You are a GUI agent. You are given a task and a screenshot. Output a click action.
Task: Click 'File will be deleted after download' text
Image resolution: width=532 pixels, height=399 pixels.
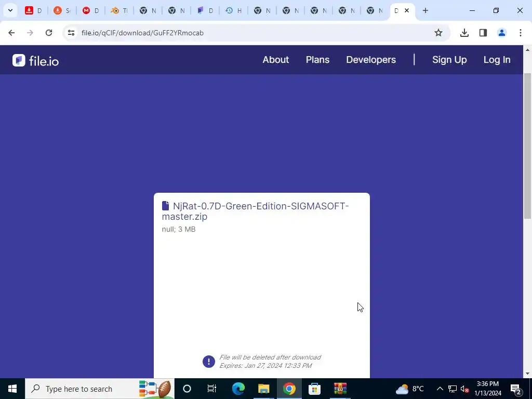pos(270,357)
